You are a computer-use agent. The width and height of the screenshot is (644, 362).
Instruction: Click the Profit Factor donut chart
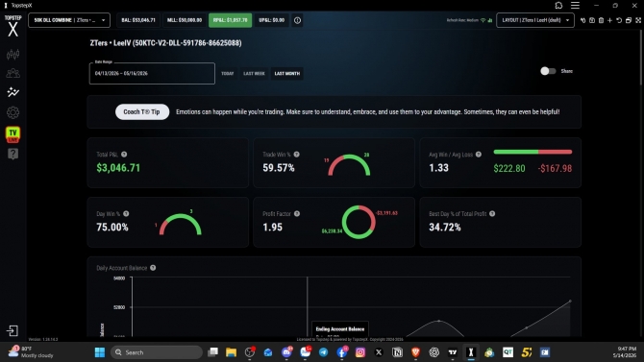[x=359, y=222]
